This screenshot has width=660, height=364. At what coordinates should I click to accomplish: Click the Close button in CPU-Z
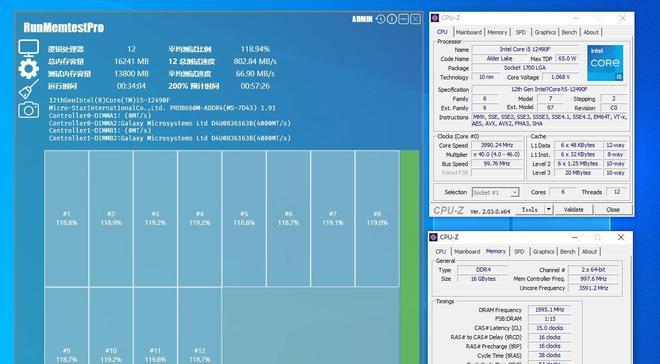tap(613, 209)
